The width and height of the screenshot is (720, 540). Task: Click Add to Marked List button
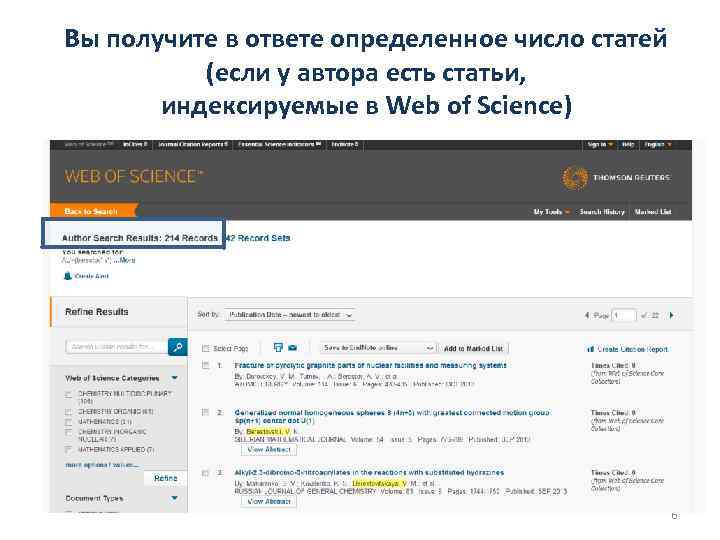473,349
